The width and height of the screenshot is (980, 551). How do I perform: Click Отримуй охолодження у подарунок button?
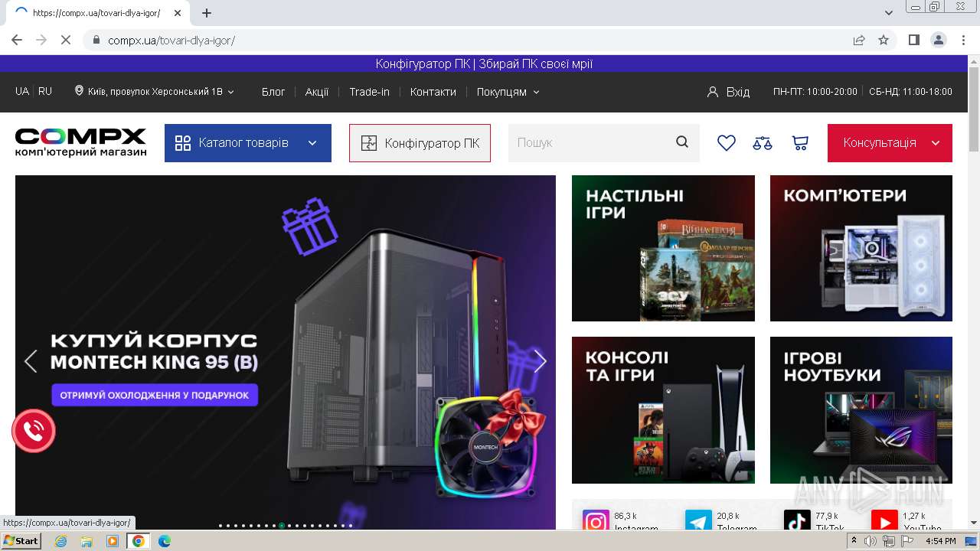click(155, 395)
